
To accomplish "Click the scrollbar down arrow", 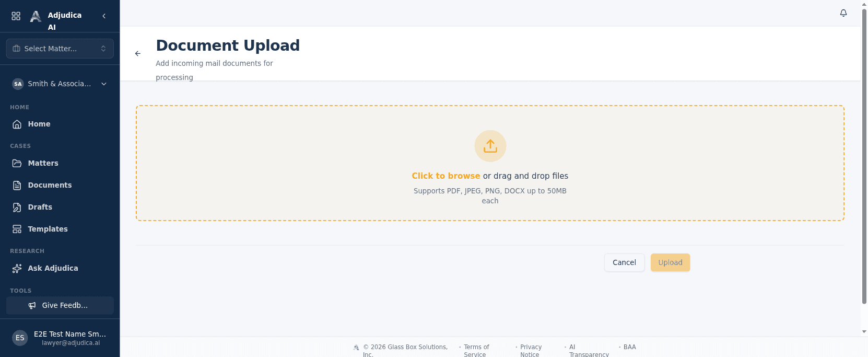I will 864,331.
